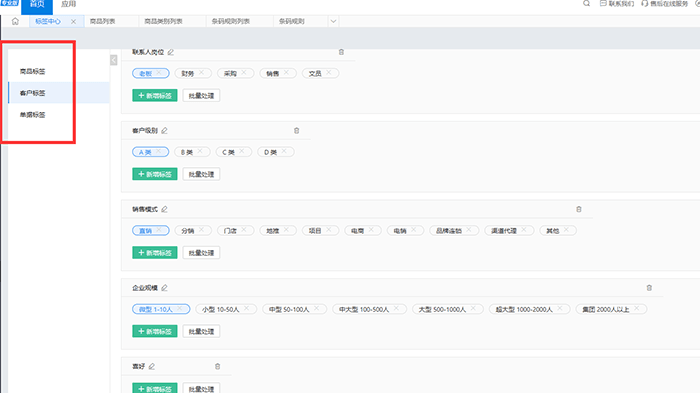Open 售后在线服务 link
The width and height of the screenshot is (700, 393).
pos(665,4)
